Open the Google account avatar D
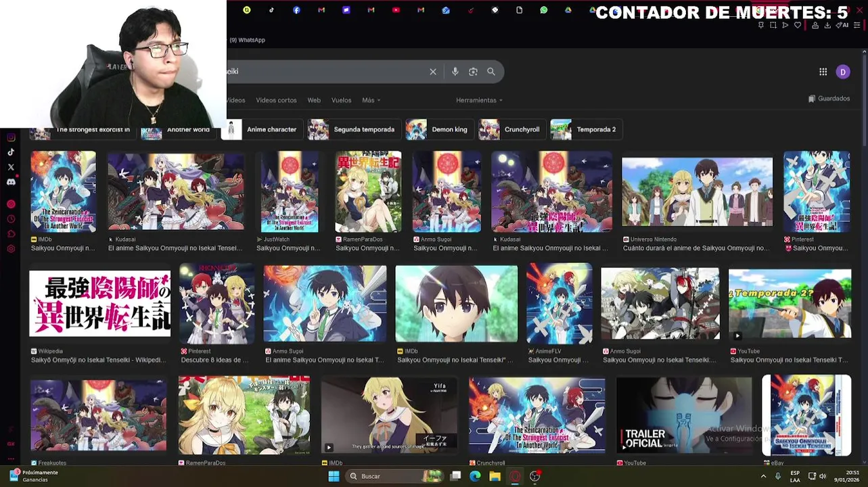 point(843,72)
